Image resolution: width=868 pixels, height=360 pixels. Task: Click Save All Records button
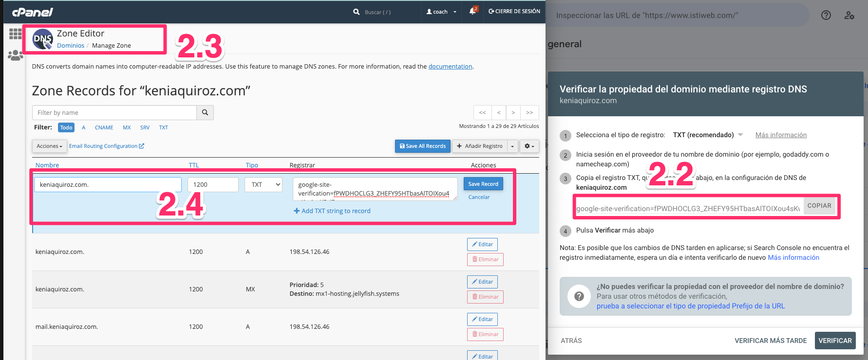(x=423, y=146)
